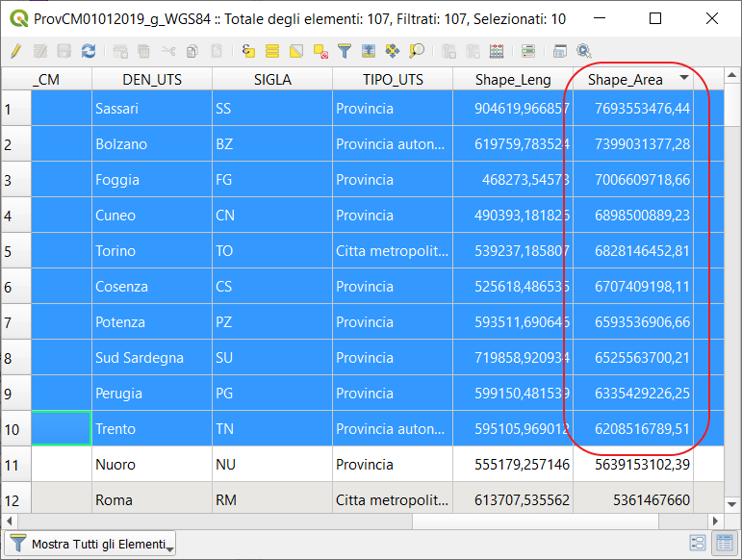This screenshot has height=560, width=742.
Task: Open Mostra Tutti gli Elementi filter dropdown
Action: pyautogui.click(x=90, y=544)
